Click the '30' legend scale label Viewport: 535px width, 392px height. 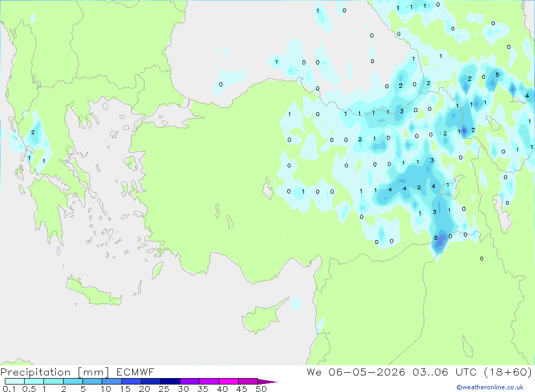pyautogui.click(x=183, y=389)
